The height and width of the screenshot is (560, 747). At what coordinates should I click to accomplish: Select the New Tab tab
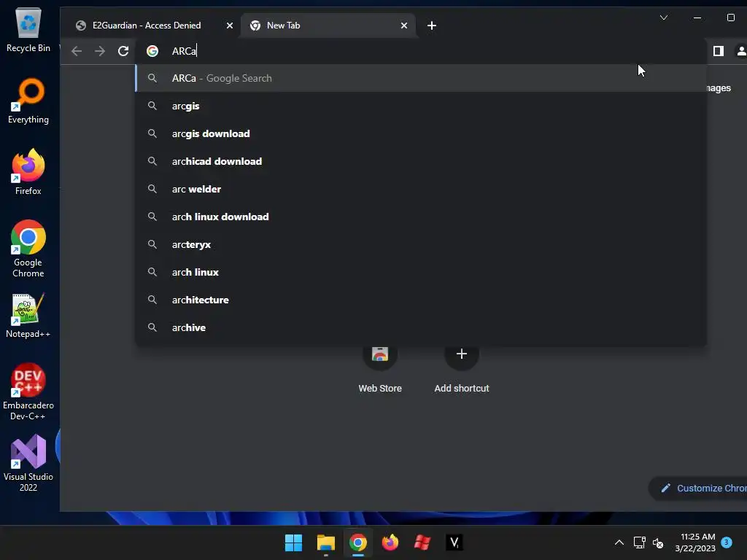pyautogui.click(x=329, y=26)
